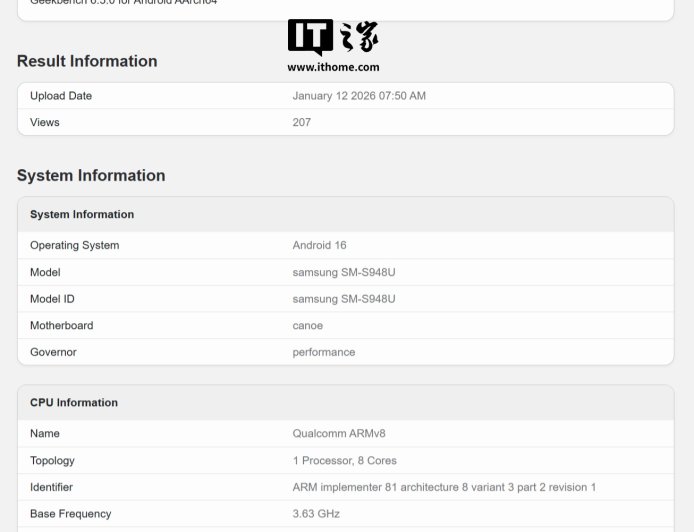Select the System Information table header
The height and width of the screenshot is (532, 694).
point(82,214)
